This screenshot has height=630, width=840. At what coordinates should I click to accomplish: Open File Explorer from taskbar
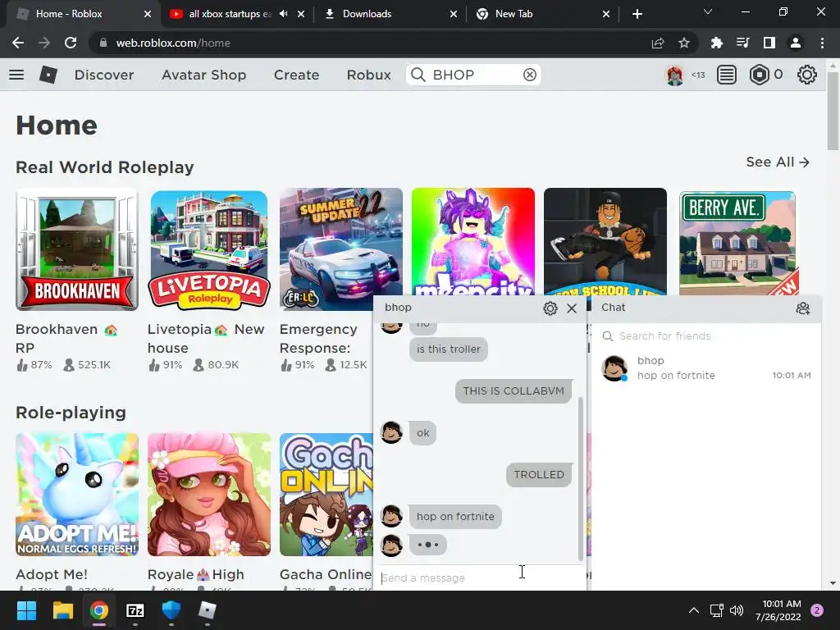tap(62, 610)
